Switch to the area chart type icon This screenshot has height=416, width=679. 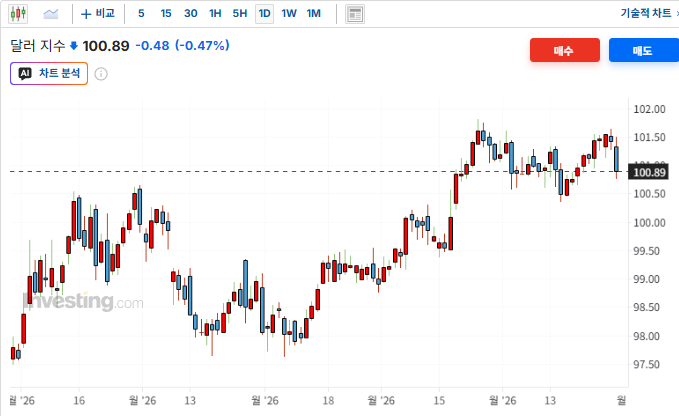click(51, 14)
